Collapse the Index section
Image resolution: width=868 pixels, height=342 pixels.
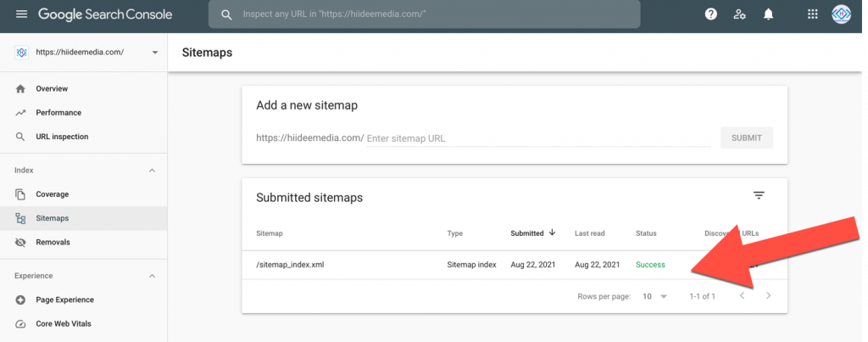tap(153, 171)
